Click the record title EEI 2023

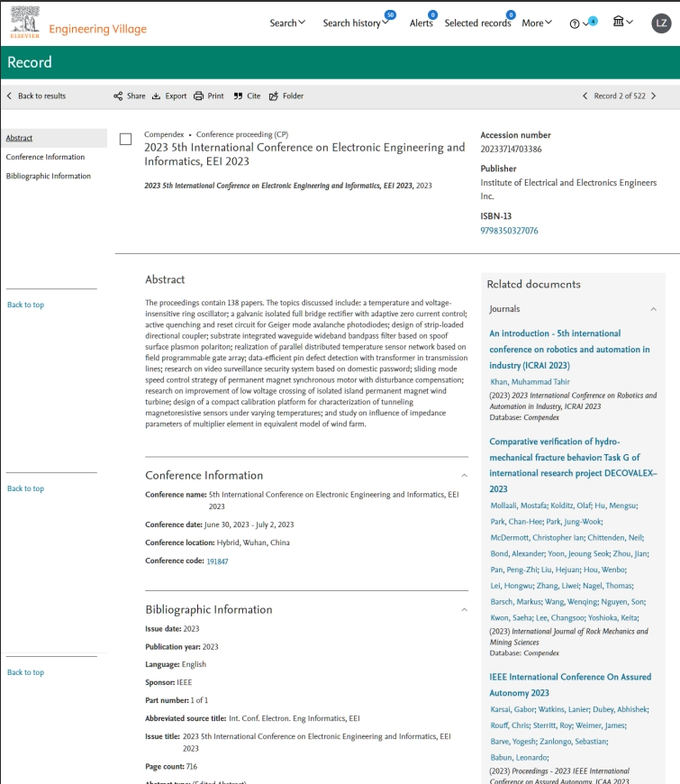304,154
